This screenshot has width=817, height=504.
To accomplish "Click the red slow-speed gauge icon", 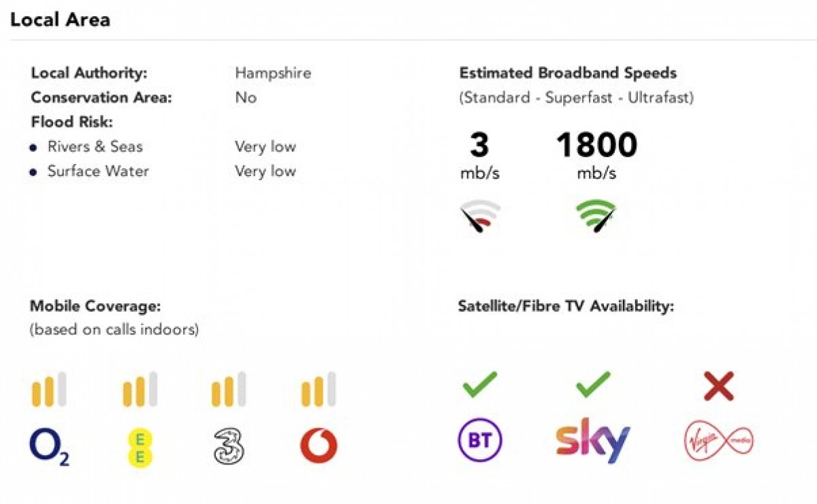I will point(480,216).
